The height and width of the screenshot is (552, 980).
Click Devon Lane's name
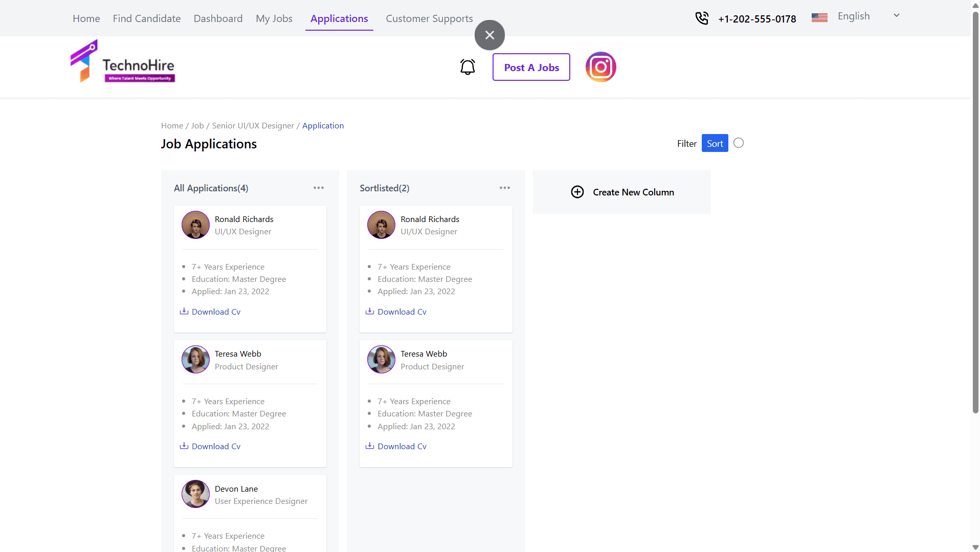[x=236, y=489]
